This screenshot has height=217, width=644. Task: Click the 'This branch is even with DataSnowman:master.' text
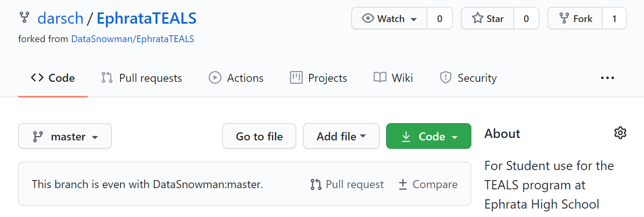(x=147, y=184)
